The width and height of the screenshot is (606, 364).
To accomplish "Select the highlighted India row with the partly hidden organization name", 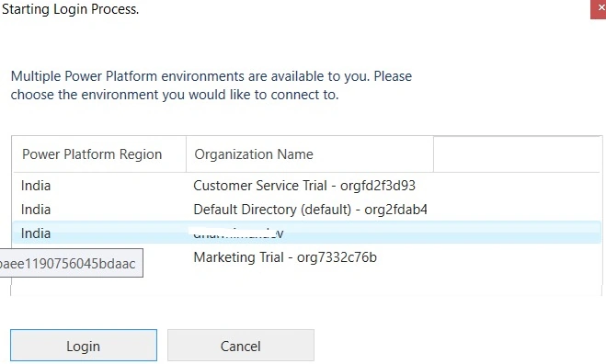I will (306, 233).
